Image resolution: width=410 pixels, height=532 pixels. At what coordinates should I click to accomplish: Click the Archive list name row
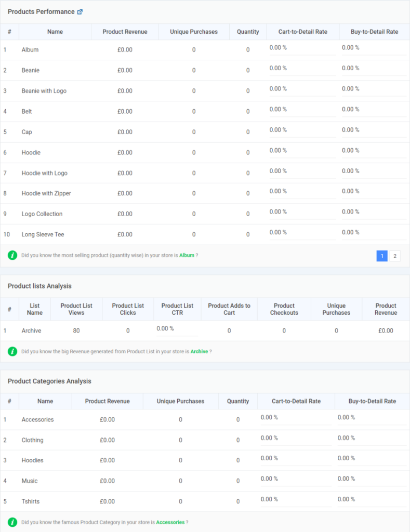coord(32,330)
